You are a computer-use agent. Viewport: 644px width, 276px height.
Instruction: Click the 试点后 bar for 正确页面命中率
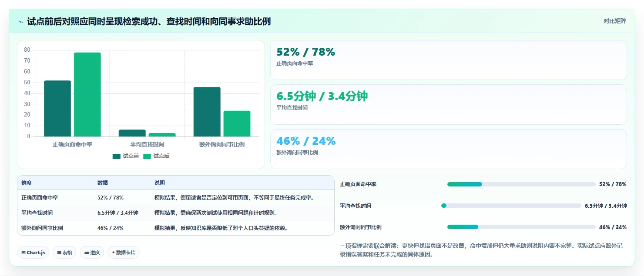87,95
